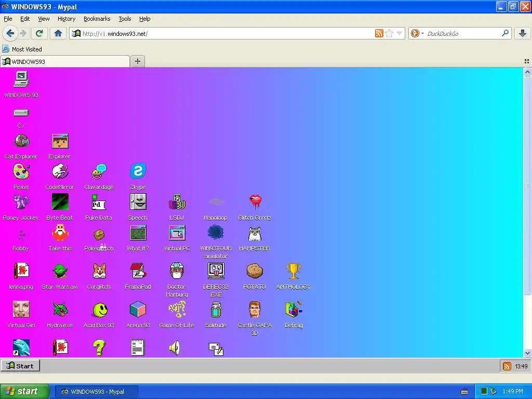The image size is (532, 399).
Task: Open Game Of Life
Action: click(x=177, y=314)
